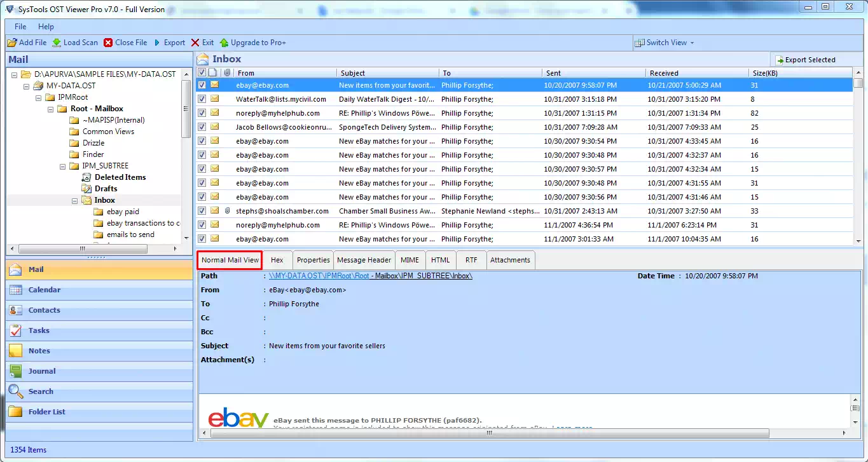Uncheck the stephs@shoalschamber.com email checkbox

coord(202,211)
